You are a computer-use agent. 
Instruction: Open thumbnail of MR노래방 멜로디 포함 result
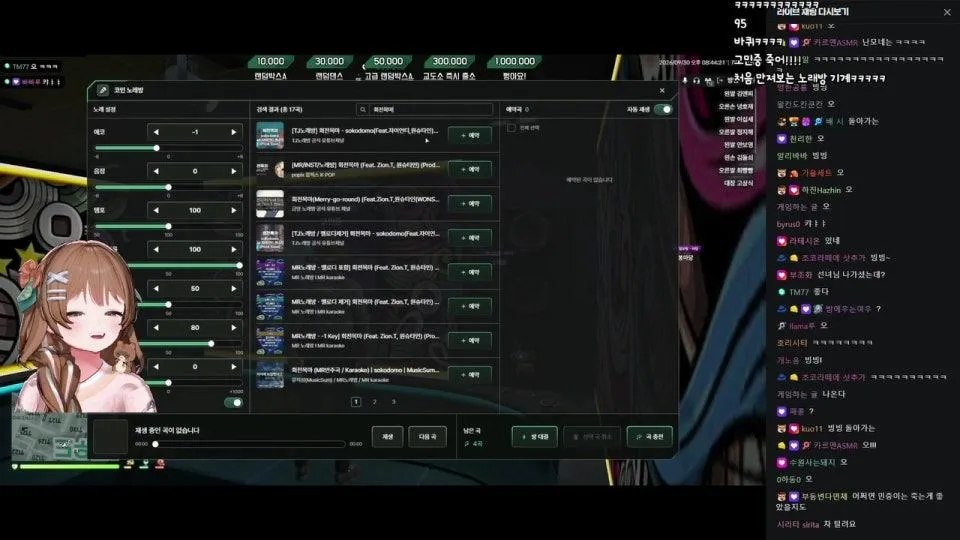click(x=270, y=272)
